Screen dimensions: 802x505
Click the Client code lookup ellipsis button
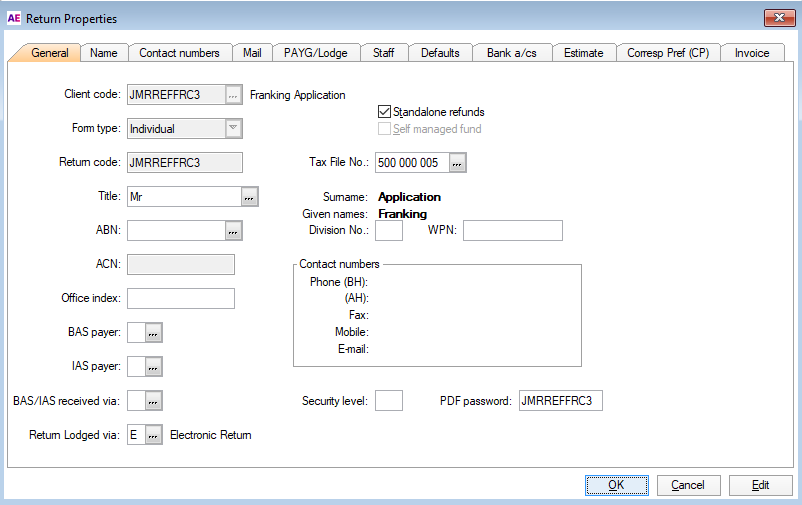point(233,95)
